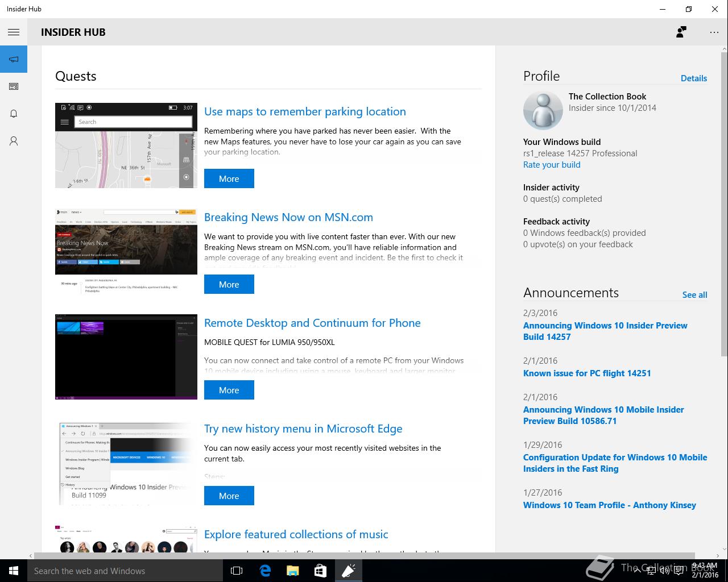Click the 0 upvote(s) on your feedback text

tap(578, 244)
